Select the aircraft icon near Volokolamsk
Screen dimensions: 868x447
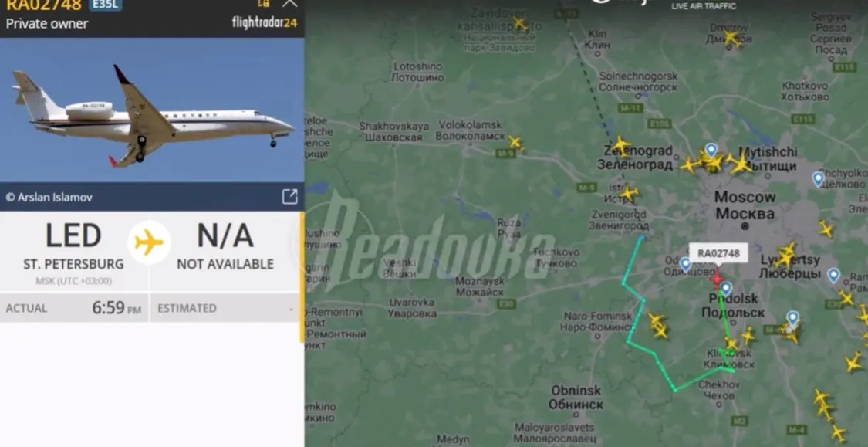point(516,143)
